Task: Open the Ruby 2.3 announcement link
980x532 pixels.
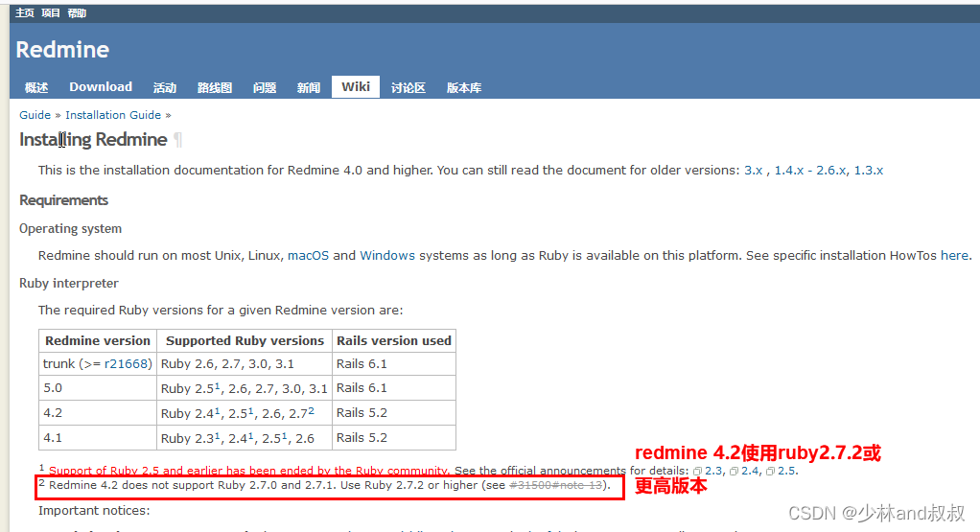Action: [x=713, y=471]
